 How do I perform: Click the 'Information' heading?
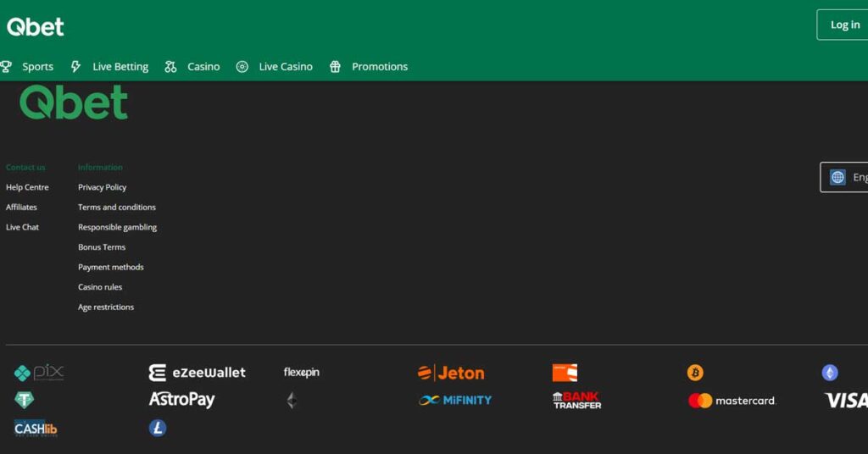click(x=100, y=167)
